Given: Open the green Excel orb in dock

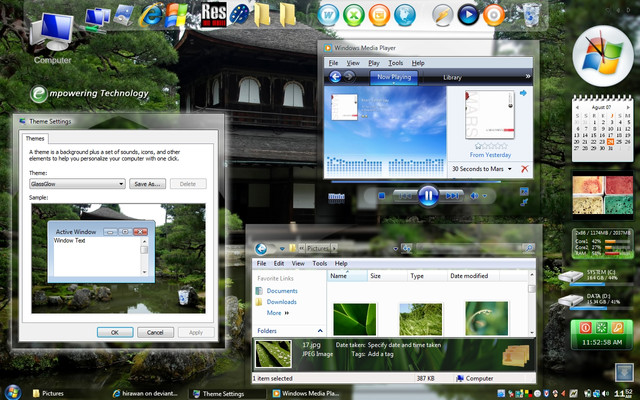Looking at the screenshot, I should click(x=353, y=15).
